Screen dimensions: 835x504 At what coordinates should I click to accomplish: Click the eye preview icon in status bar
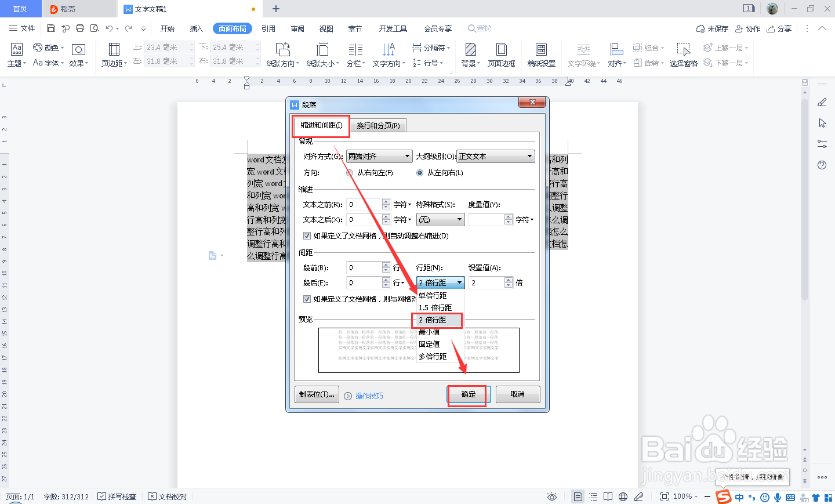pyautogui.click(x=551, y=497)
